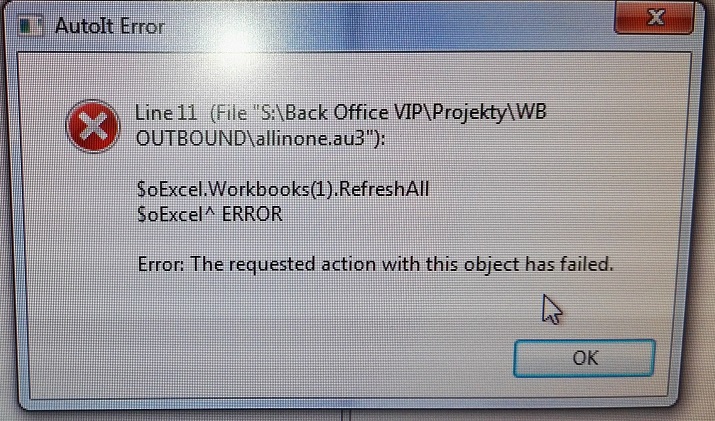Click the uppercase ERROR word
This screenshot has height=421, width=715.
point(252,214)
